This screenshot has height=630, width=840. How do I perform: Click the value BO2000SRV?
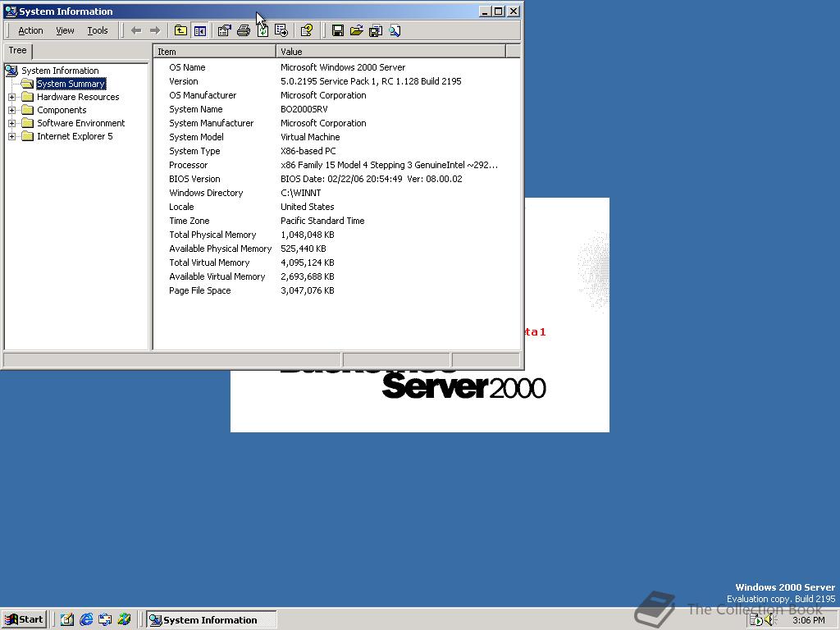tap(304, 109)
